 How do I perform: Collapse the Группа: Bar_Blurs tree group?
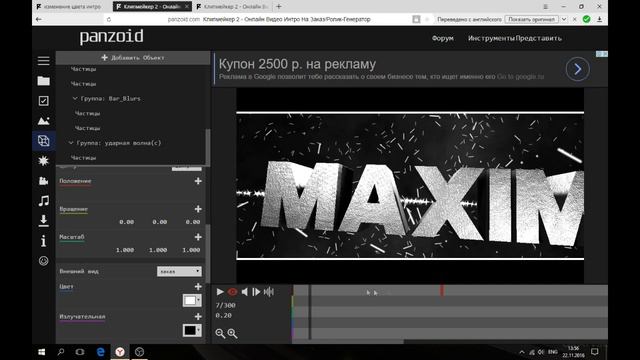(75, 98)
